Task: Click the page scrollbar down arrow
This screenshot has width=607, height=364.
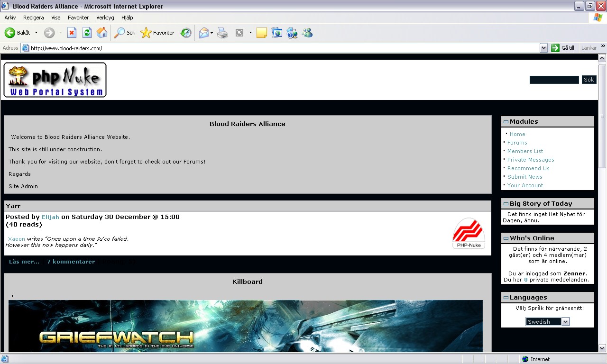Action: pyautogui.click(x=602, y=348)
